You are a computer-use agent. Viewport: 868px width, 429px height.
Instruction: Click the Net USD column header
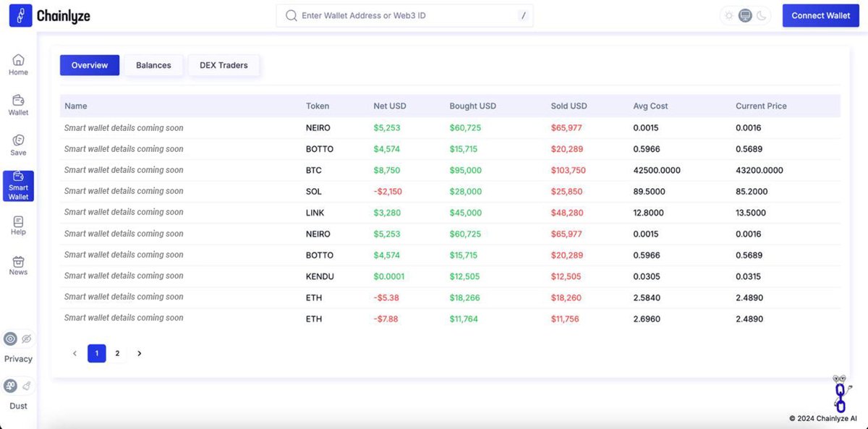point(390,106)
